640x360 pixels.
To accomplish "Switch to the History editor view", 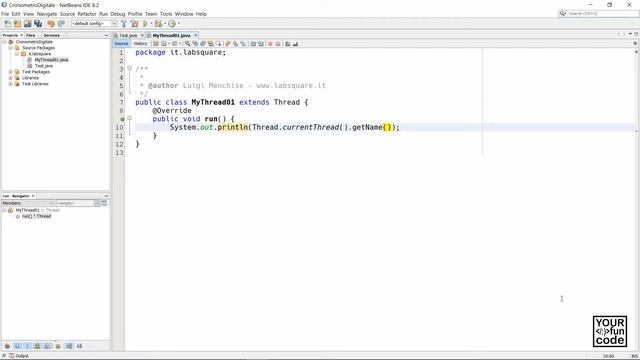I will (x=140, y=44).
